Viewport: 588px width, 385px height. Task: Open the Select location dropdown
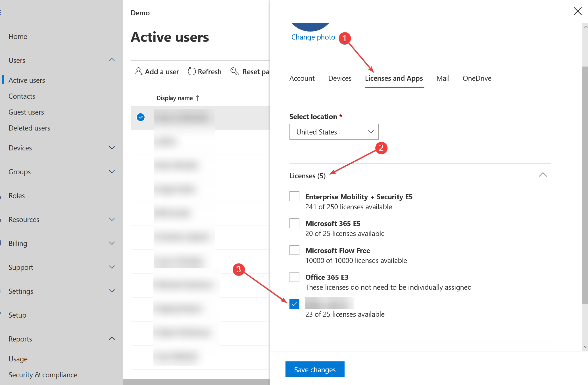click(x=334, y=132)
